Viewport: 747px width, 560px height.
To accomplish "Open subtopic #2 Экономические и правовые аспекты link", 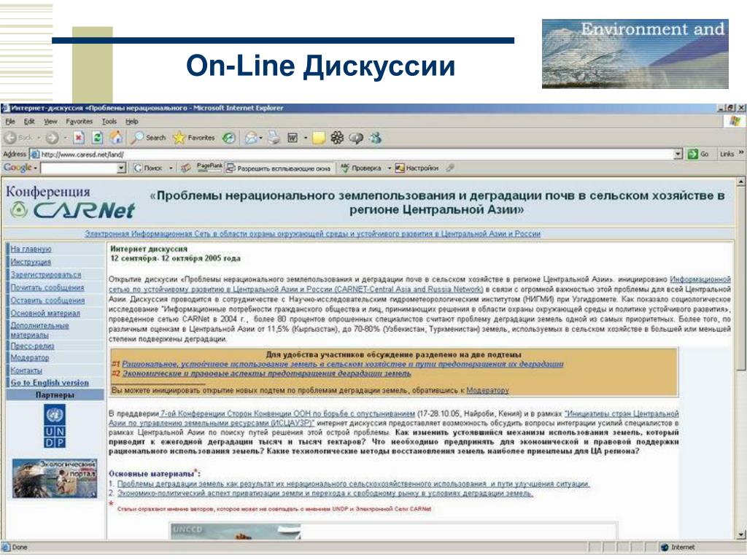I will pyautogui.click(x=267, y=374).
